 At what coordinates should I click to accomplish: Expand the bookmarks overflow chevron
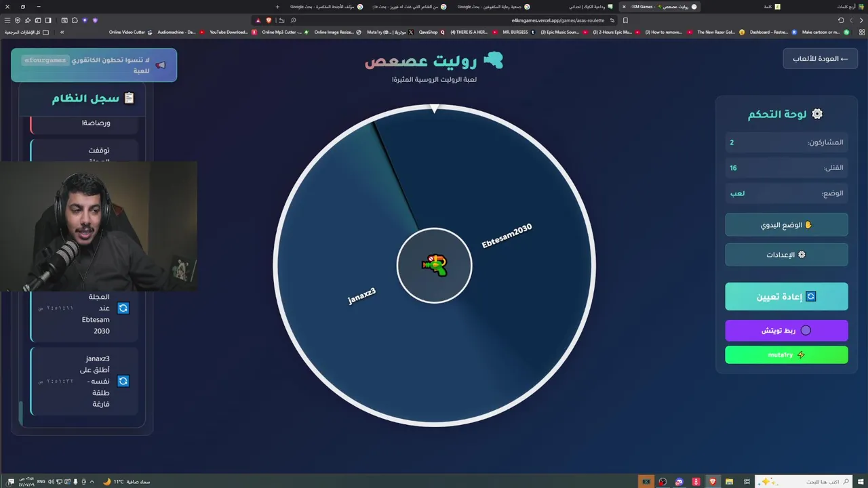pos(62,32)
